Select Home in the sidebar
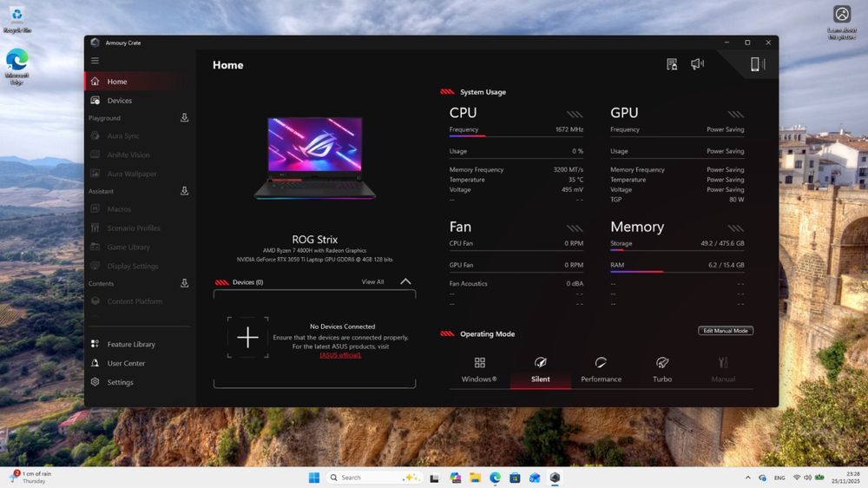This screenshot has width=868, height=488. [x=138, y=82]
